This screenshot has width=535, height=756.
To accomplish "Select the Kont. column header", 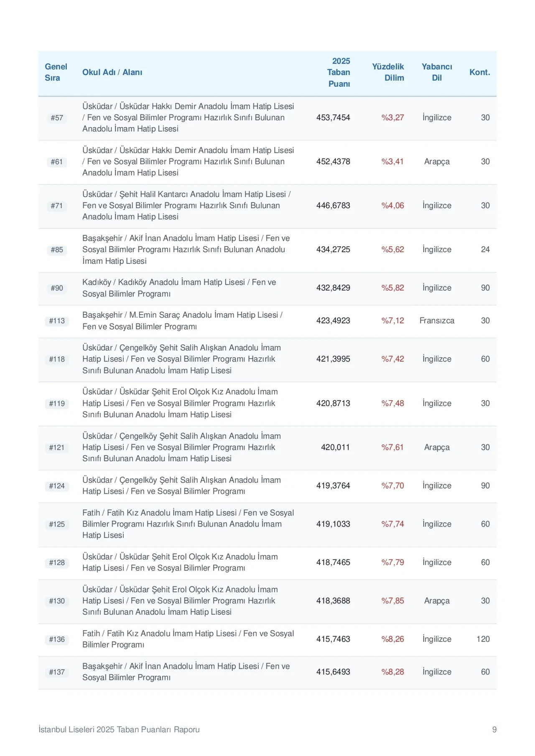I will [479, 72].
